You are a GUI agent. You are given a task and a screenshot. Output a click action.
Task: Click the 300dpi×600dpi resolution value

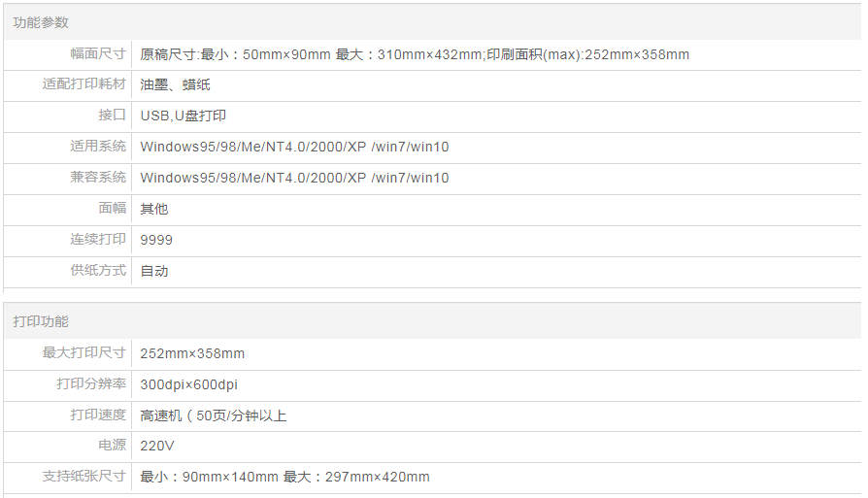pyautogui.click(x=188, y=384)
